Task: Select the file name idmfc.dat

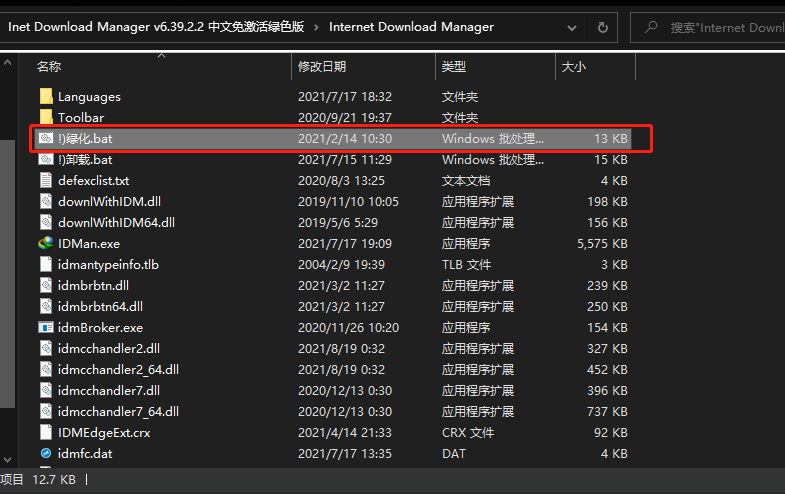Action: tap(85, 454)
